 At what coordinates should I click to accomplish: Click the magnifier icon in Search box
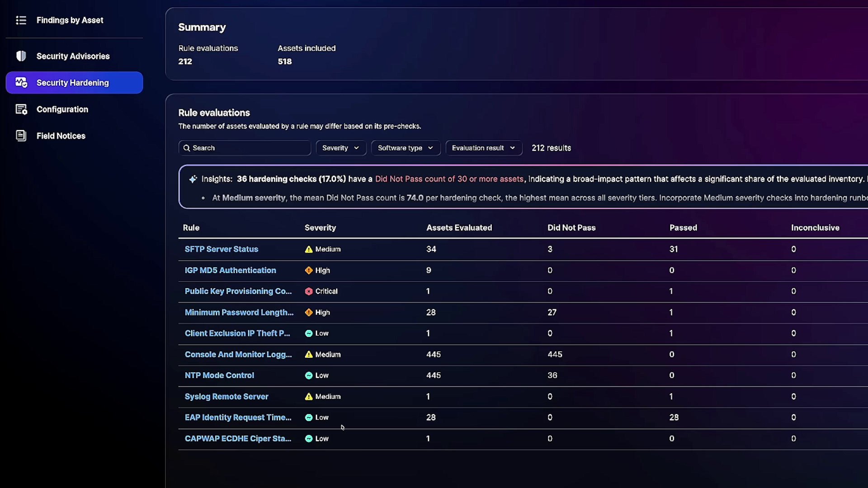[x=187, y=148]
